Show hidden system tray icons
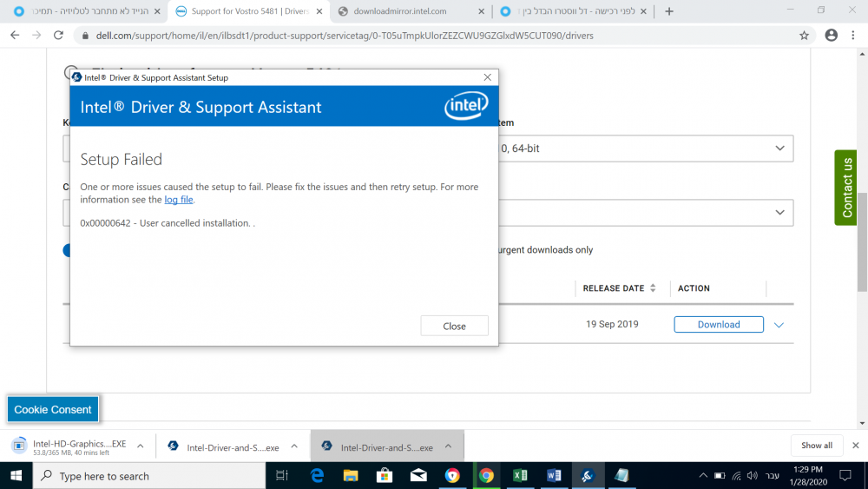 click(x=703, y=476)
